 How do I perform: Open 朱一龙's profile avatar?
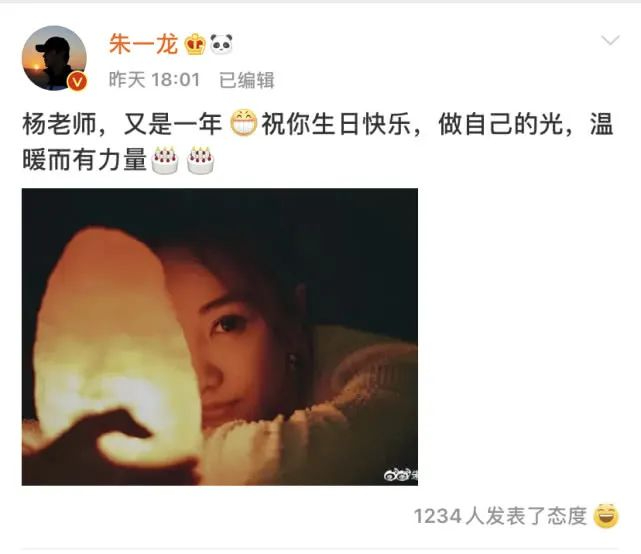coord(54,58)
